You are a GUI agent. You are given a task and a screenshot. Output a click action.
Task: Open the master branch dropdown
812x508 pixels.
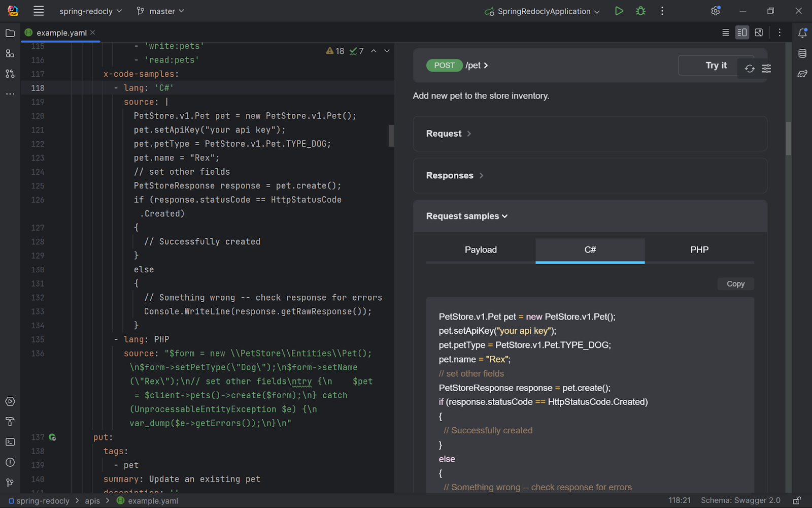[160, 11]
